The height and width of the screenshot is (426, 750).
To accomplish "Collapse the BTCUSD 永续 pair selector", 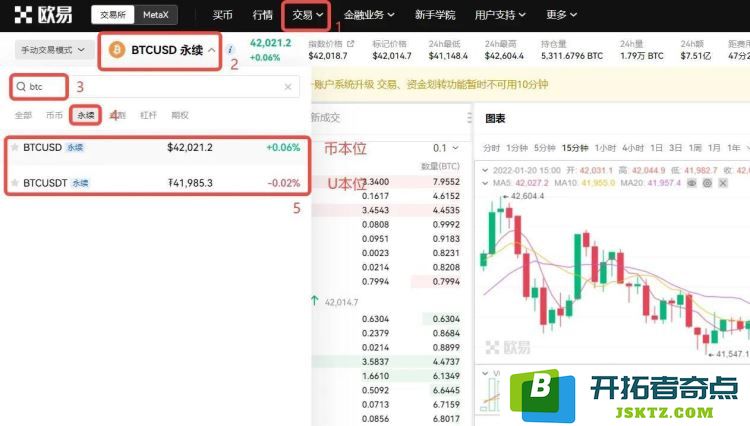I will click(x=211, y=50).
